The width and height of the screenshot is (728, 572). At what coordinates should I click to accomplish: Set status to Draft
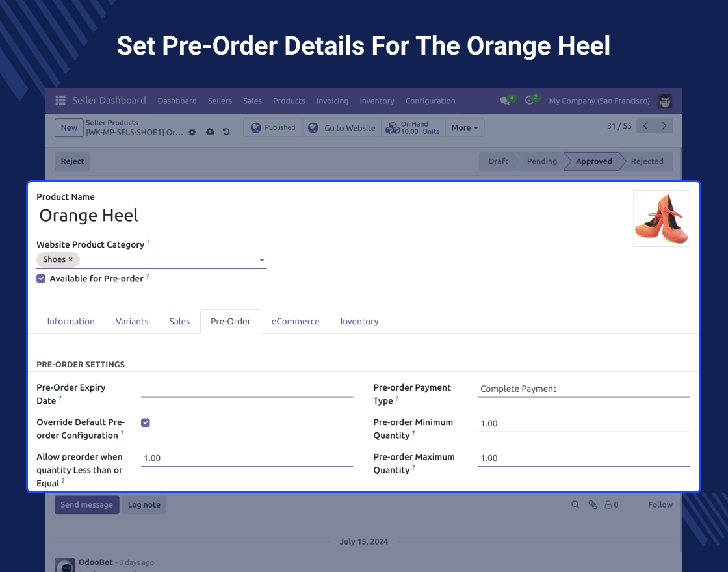(x=498, y=161)
